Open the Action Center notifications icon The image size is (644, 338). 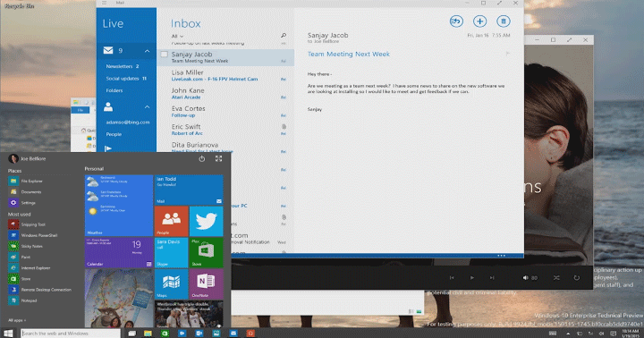pyautogui.click(x=613, y=333)
